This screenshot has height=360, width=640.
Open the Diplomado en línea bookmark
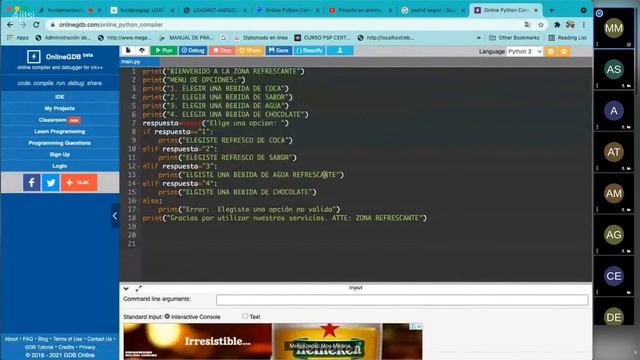(x=260, y=38)
